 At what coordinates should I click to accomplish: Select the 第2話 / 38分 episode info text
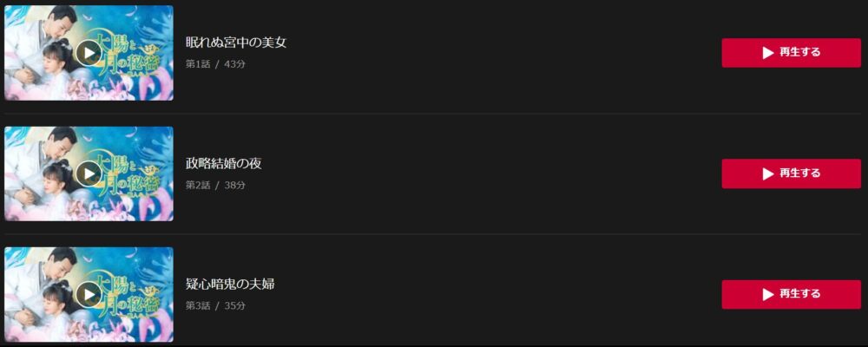(x=215, y=185)
